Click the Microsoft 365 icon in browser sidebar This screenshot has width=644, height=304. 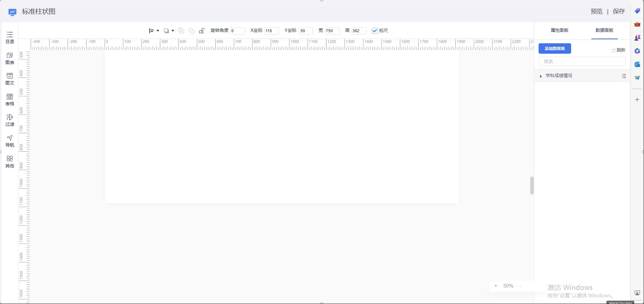click(x=637, y=51)
